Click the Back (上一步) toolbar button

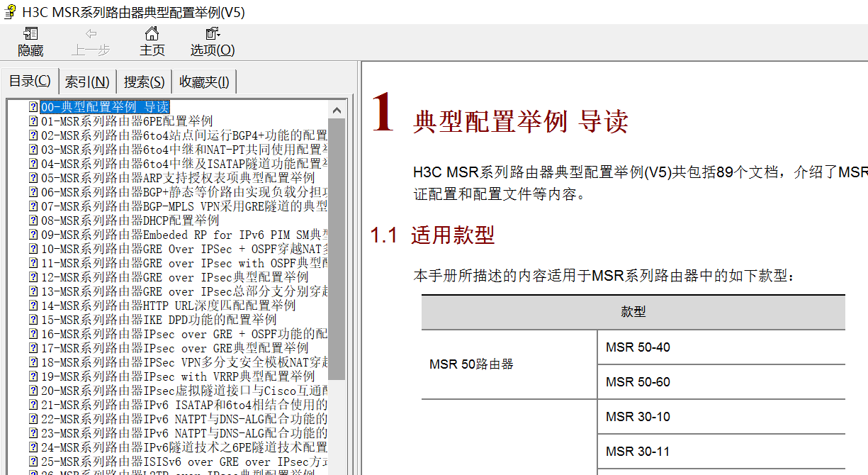point(91,42)
